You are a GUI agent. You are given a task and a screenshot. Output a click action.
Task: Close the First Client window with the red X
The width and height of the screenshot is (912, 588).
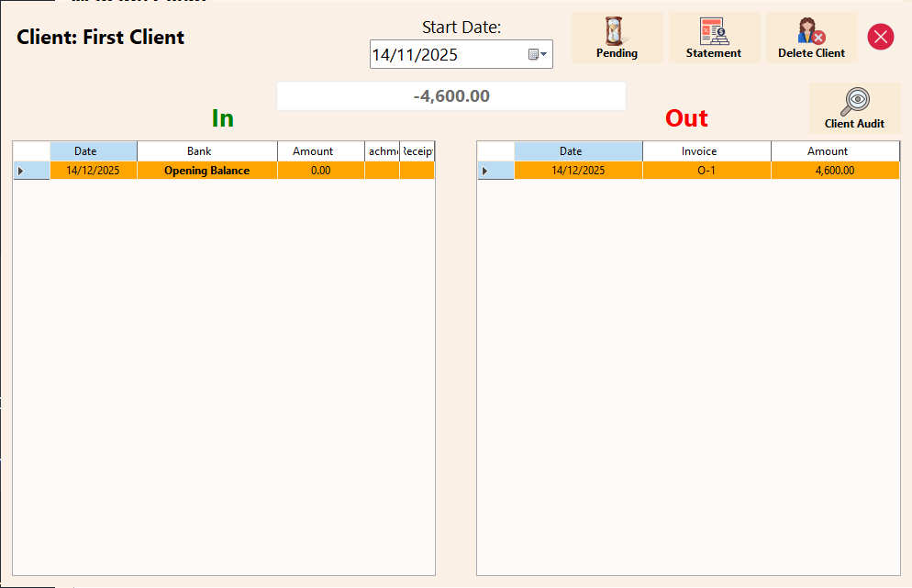pos(879,37)
